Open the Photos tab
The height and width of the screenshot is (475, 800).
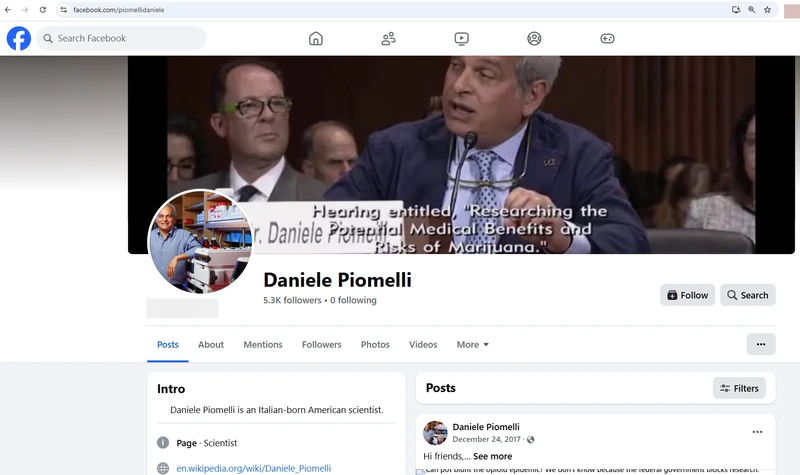click(375, 344)
